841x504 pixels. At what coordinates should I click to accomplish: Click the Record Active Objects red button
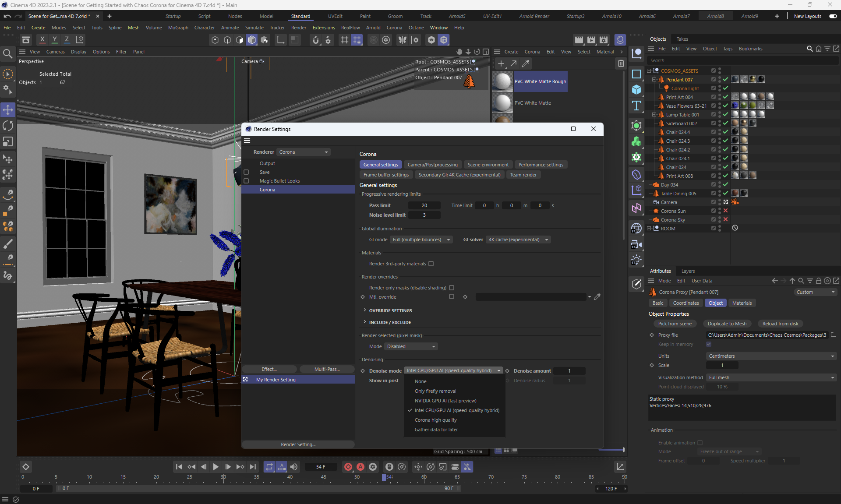[348, 467]
